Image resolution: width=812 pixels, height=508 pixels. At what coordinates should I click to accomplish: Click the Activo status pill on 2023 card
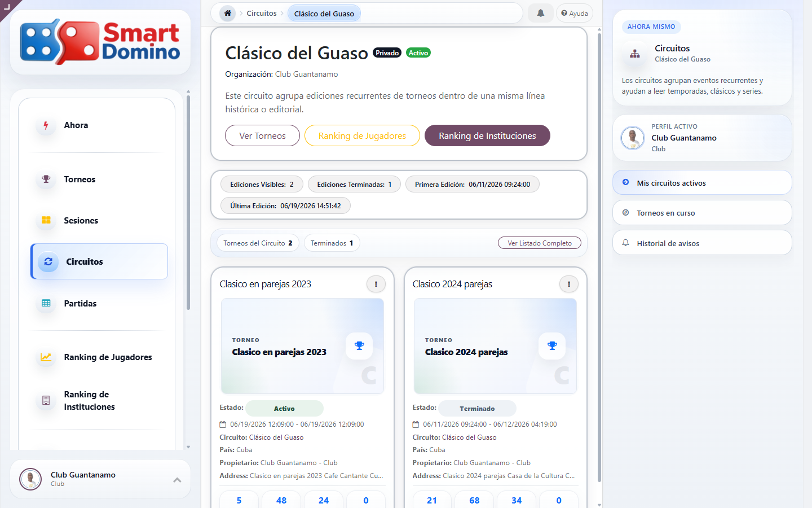[x=284, y=408]
